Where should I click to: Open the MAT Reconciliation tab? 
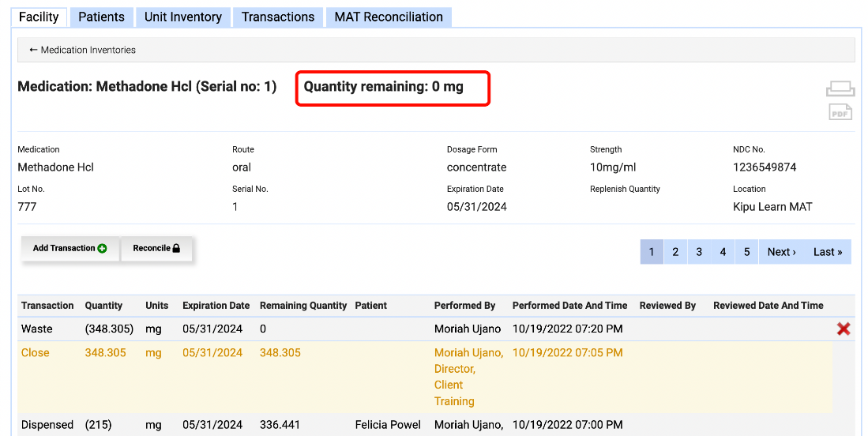(x=388, y=17)
